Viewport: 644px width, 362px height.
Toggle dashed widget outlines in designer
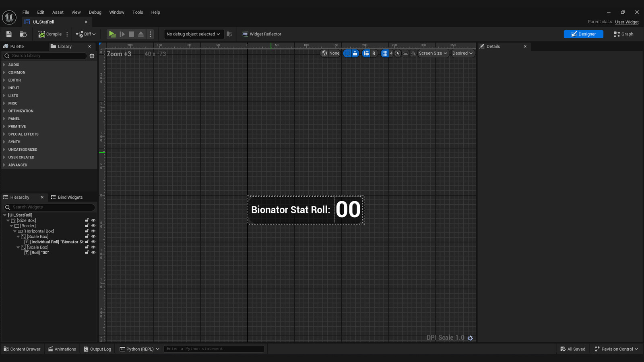(x=347, y=53)
